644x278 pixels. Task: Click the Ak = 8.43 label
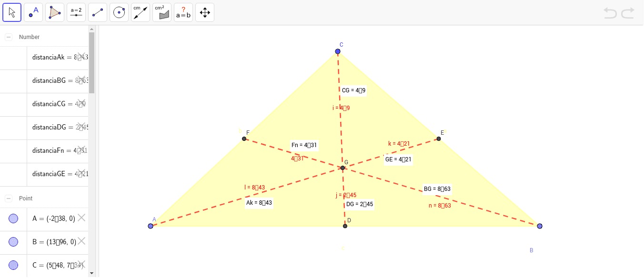coord(259,203)
